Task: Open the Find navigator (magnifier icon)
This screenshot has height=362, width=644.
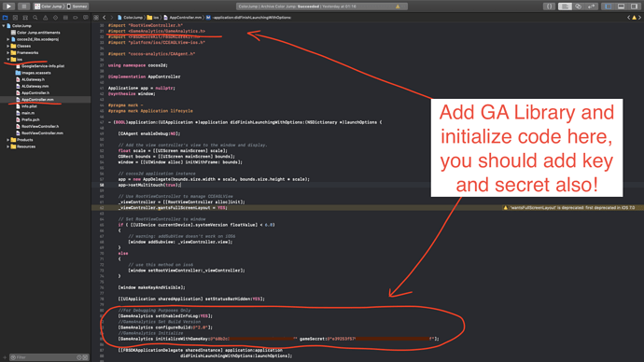Action: 35,18
